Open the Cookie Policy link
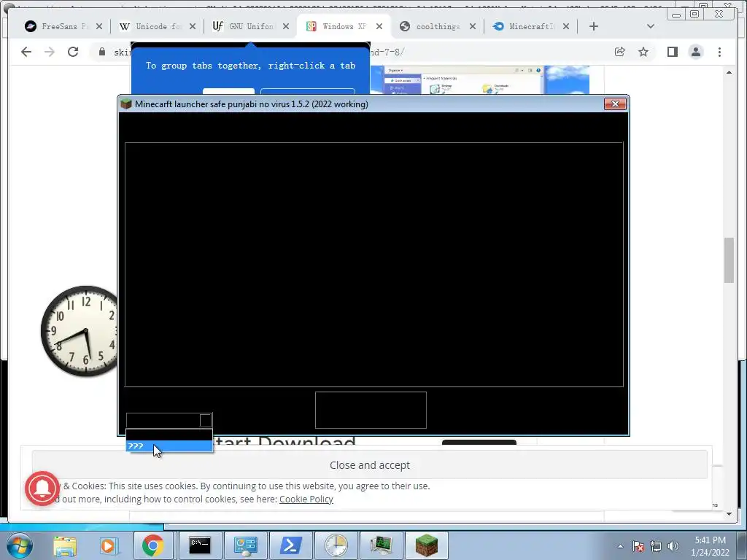This screenshot has width=747, height=560. click(306, 499)
